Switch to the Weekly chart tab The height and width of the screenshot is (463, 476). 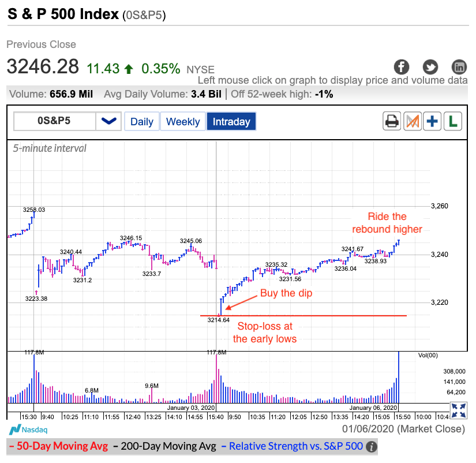(x=183, y=121)
